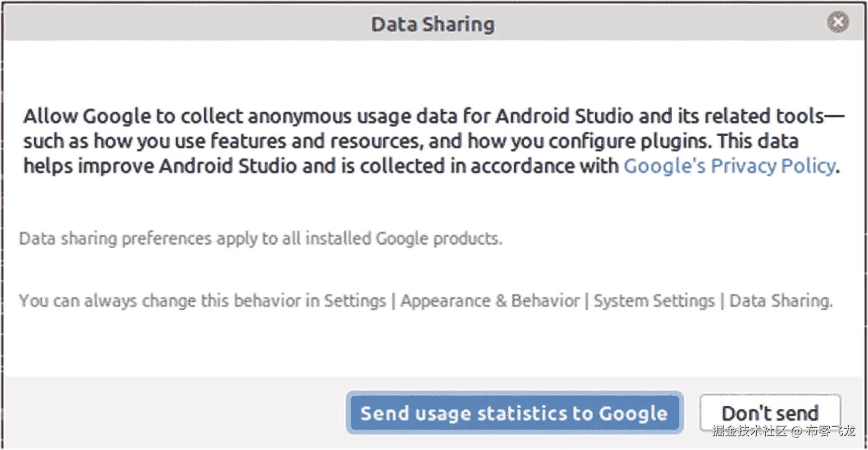Click 'helps improve Android Studio' text
Screen dimensions: 868x450
click(160, 166)
